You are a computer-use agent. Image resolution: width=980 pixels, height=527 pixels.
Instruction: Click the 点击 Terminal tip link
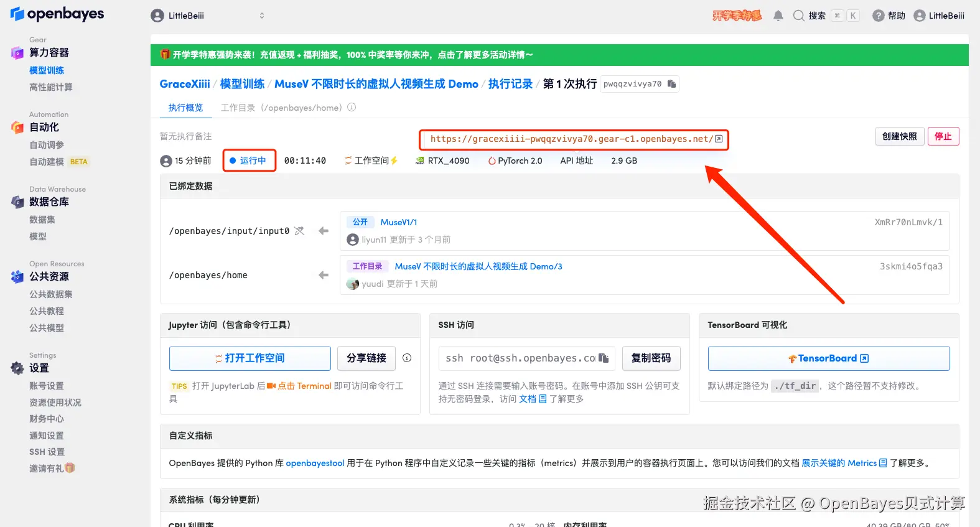(299, 386)
